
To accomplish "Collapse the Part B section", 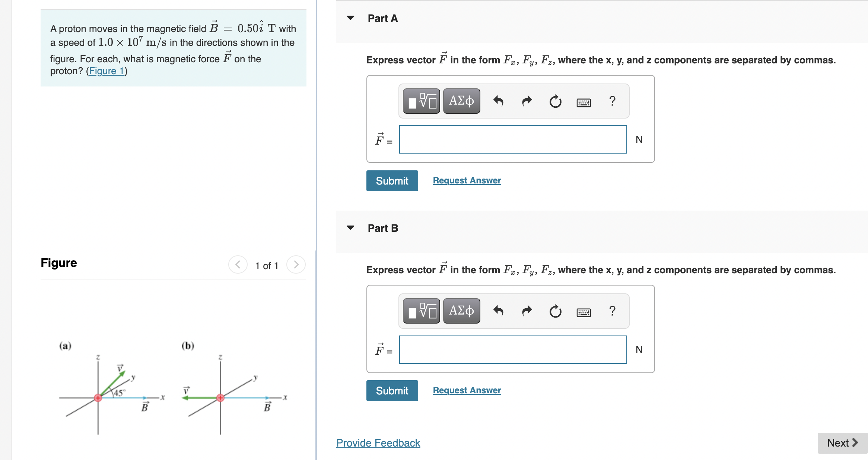I will pos(350,227).
